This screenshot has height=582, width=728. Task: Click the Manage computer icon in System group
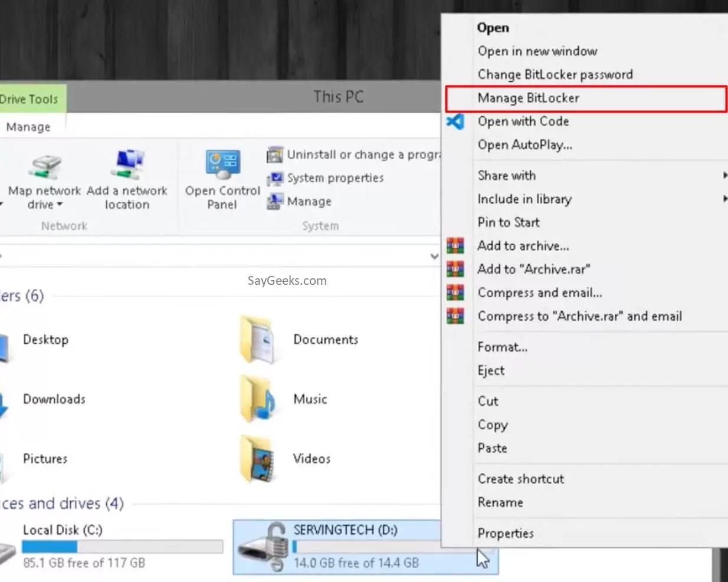(274, 202)
